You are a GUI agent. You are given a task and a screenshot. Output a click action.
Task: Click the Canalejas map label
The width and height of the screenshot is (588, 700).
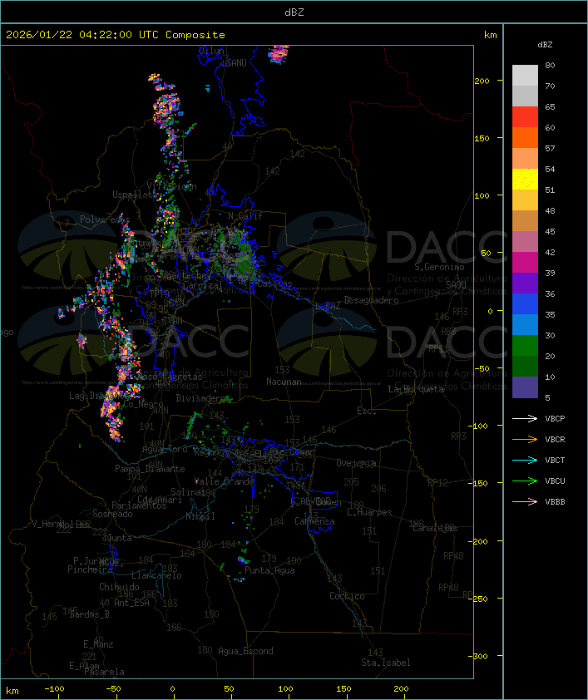[x=435, y=528]
